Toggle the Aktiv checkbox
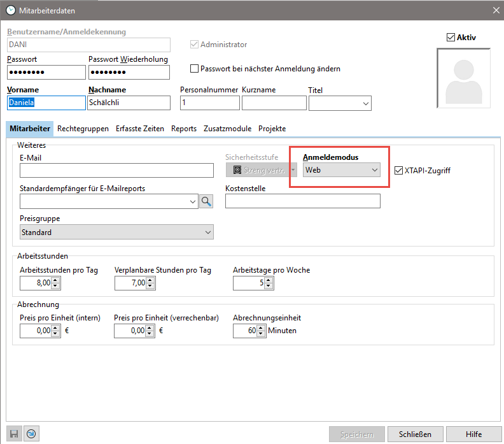The width and height of the screenshot is (504, 444). 451,38
